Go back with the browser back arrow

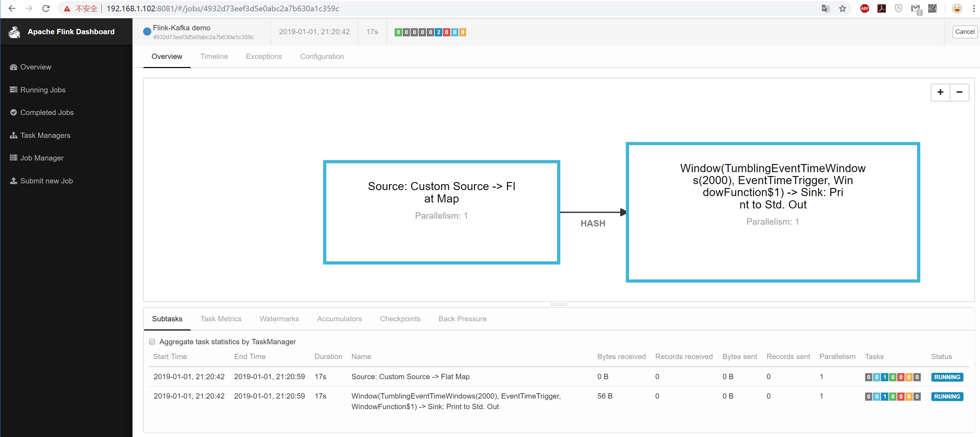coord(12,8)
